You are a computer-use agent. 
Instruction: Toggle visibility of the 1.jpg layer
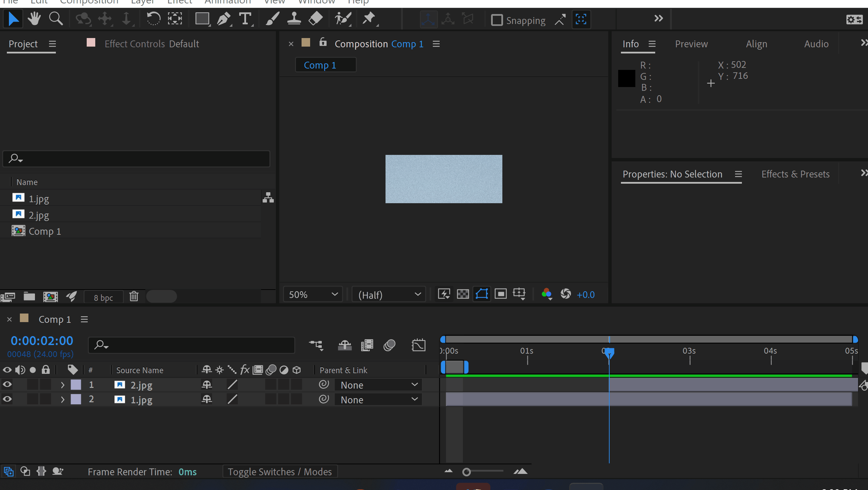pos(7,399)
